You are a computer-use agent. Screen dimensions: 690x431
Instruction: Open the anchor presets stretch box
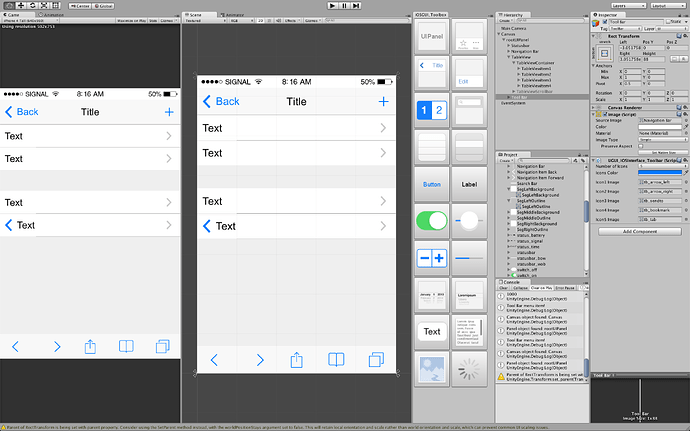[605, 54]
